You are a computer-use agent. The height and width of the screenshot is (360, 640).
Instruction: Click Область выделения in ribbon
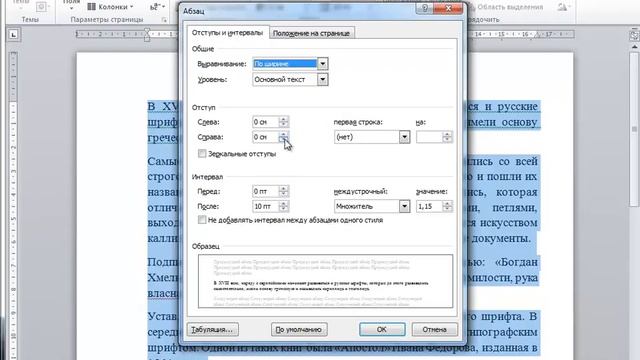(x=506, y=7)
